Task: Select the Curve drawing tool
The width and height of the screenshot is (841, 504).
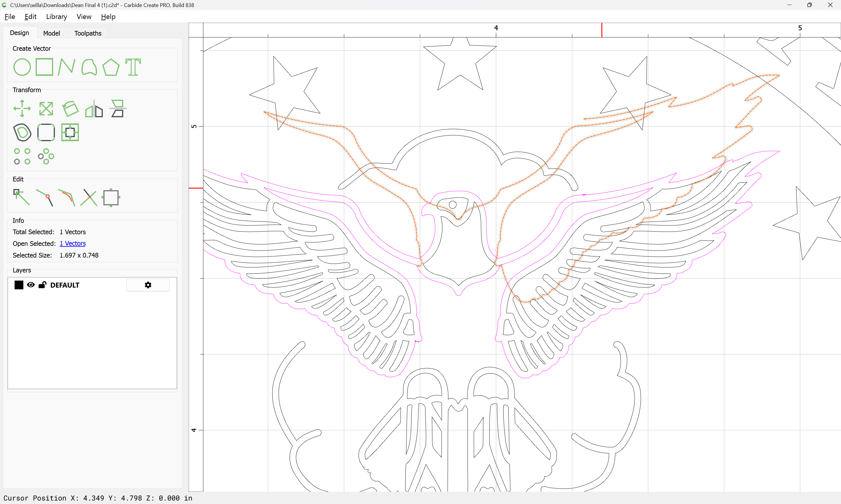Action: pos(89,67)
